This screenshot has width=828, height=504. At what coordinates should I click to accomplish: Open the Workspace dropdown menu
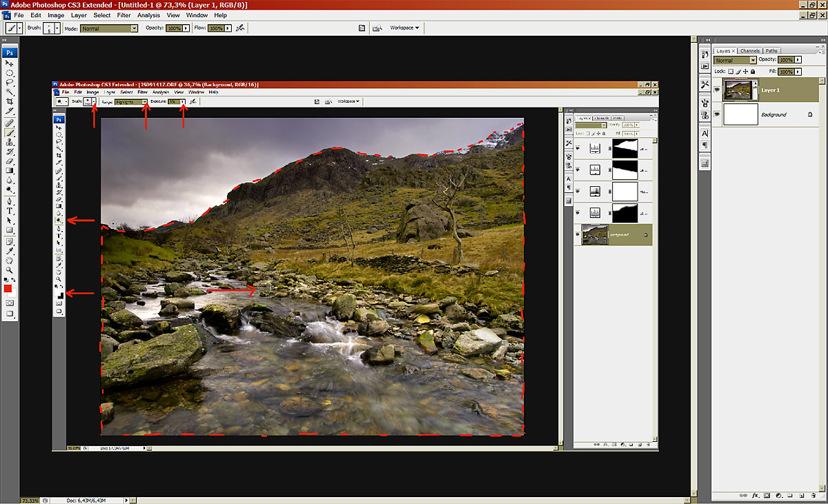click(404, 28)
